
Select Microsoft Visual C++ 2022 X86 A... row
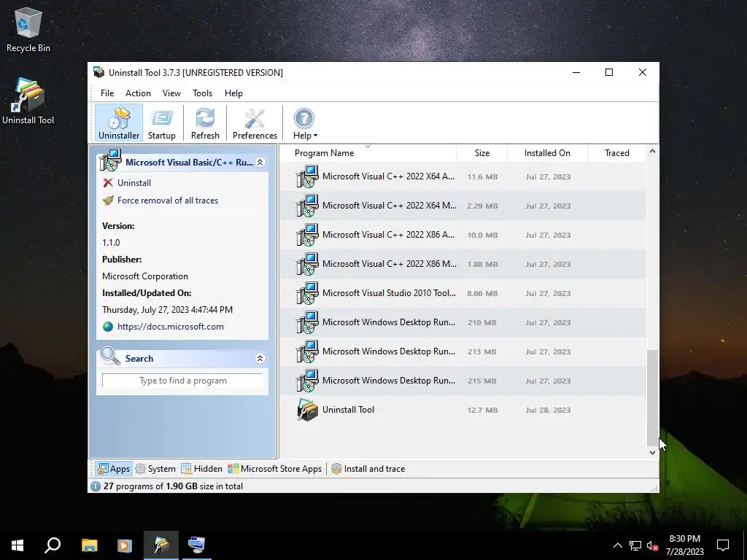point(462,235)
